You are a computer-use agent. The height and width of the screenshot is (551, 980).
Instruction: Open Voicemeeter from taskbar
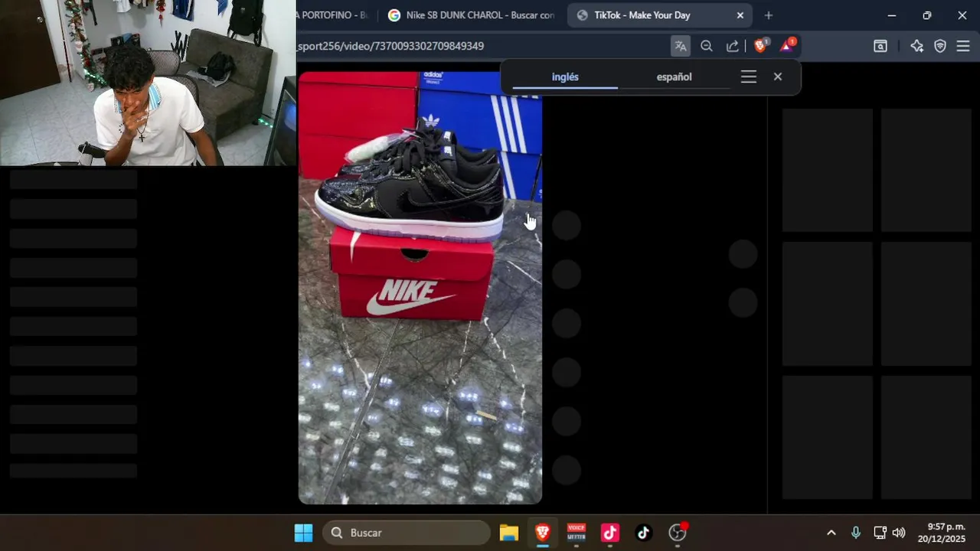tap(577, 533)
